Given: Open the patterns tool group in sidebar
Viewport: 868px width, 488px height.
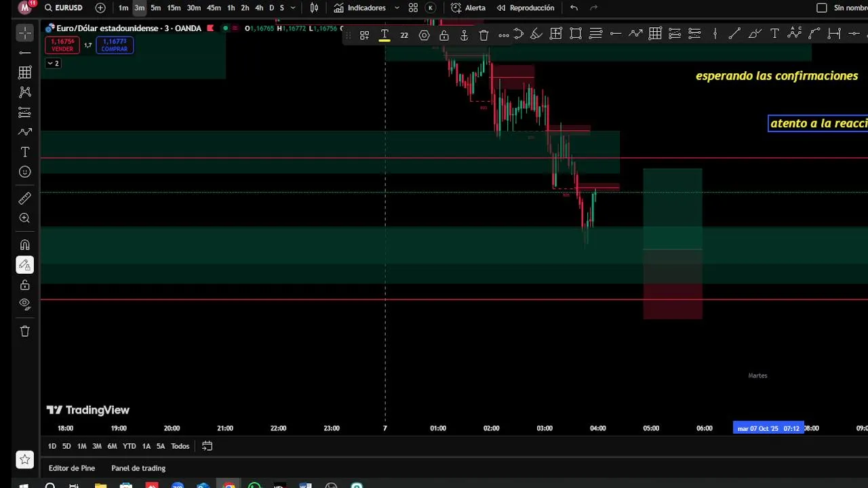Looking at the screenshot, I should [24, 92].
